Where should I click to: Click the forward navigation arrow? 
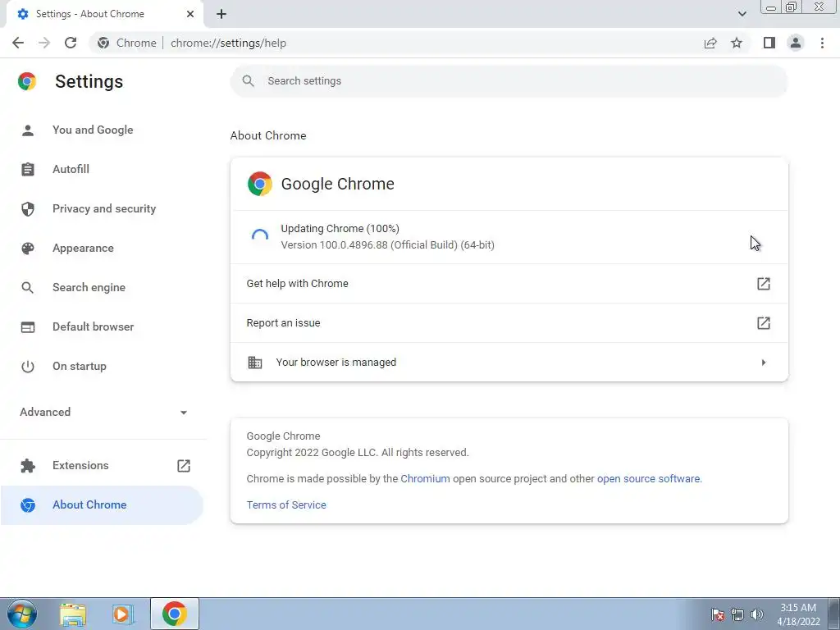tap(44, 43)
